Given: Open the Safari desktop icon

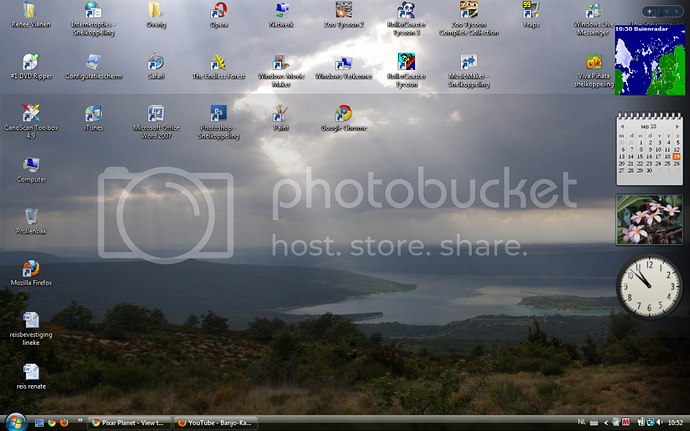Looking at the screenshot, I should point(156,62).
